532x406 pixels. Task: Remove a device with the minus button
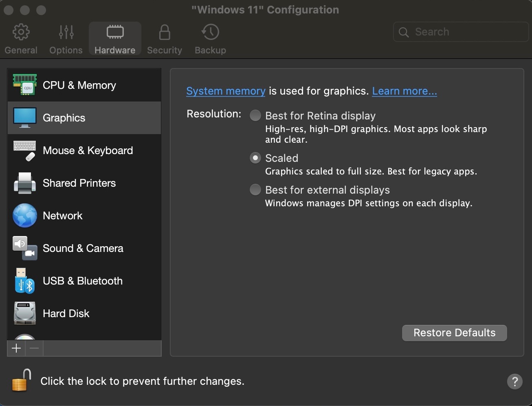[x=34, y=348]
